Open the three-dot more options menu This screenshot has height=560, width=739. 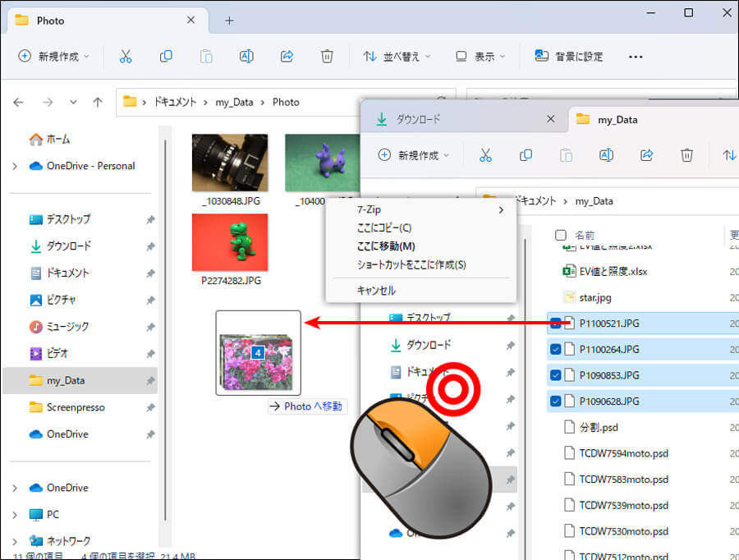coord(635,57)
